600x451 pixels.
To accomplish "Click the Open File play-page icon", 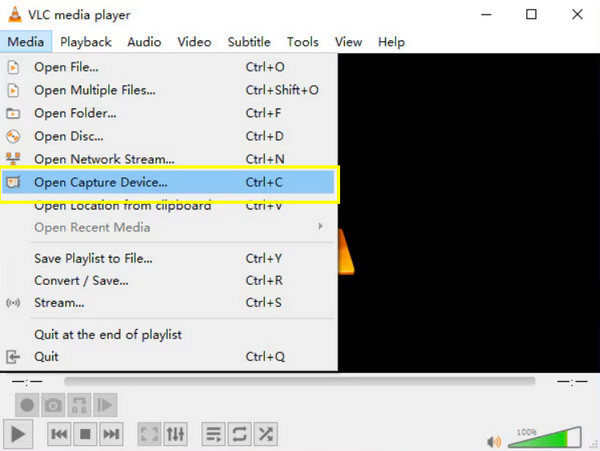I will tap(13, 67).
